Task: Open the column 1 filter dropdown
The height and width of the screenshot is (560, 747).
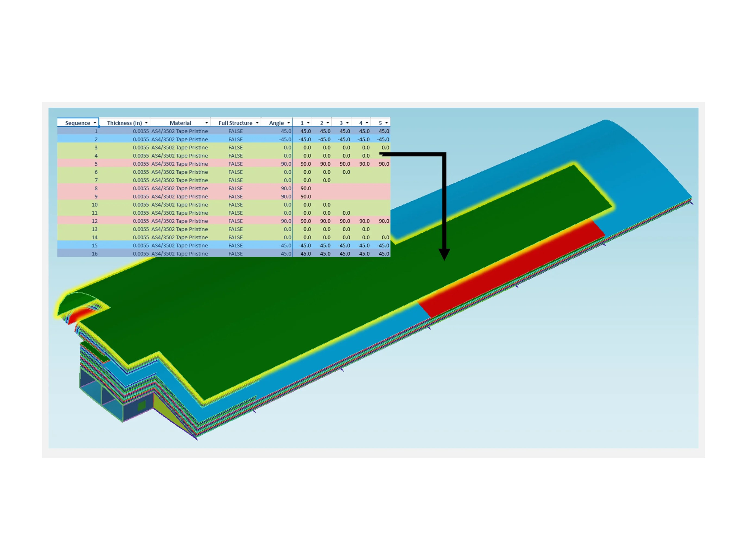Action: pos(308,123)
